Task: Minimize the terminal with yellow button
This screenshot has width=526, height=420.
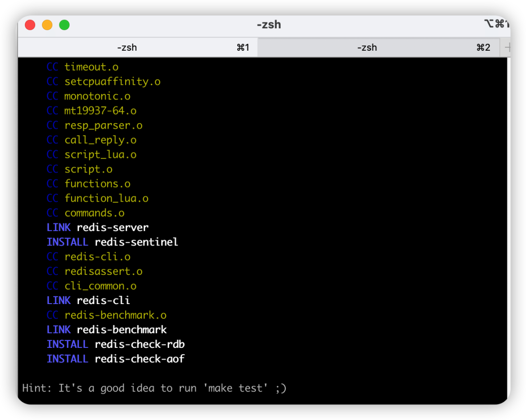Action: (x=47, y=25)
